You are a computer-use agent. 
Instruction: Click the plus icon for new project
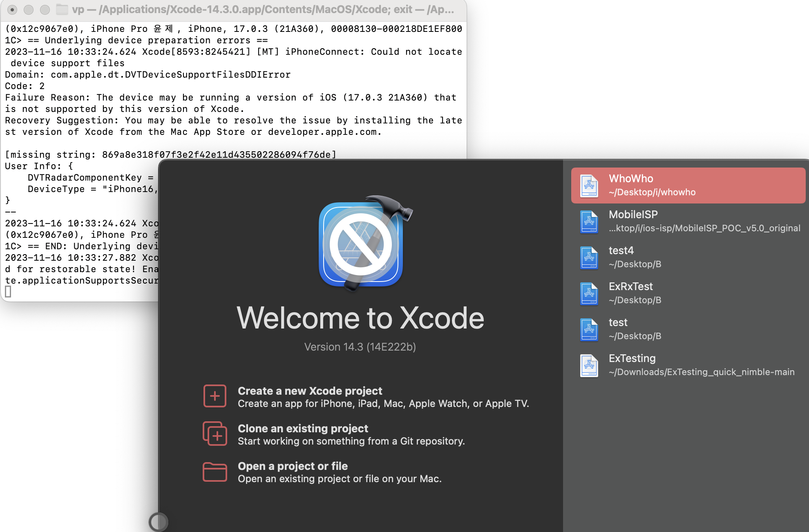tap(215, 396)
